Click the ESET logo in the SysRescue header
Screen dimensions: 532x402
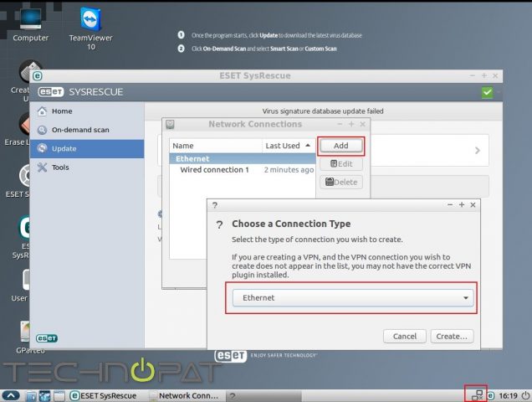pos(50,92)
